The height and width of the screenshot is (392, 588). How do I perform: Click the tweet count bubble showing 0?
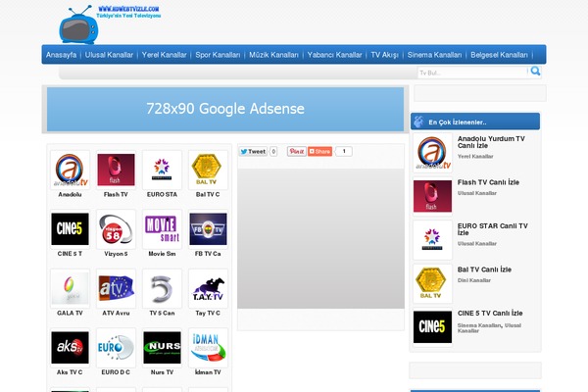[273, 152]
